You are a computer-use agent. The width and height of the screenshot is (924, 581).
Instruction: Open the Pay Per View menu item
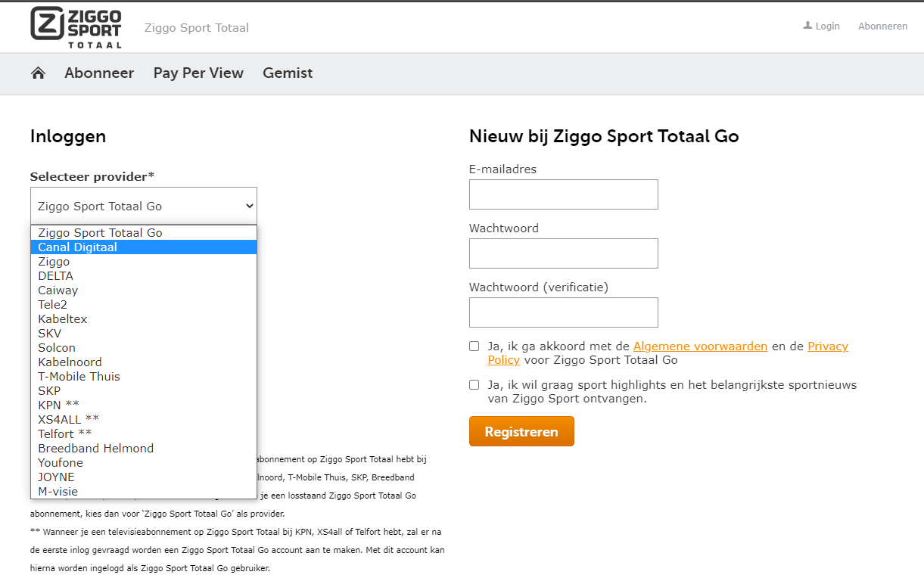(x=198, y=73)
